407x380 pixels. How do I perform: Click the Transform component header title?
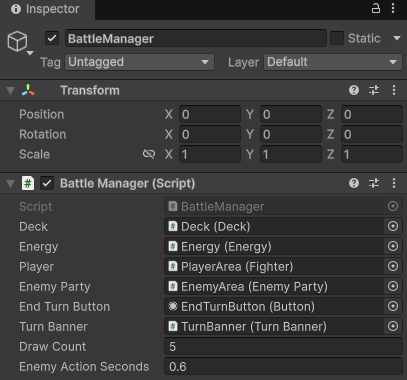pos(90,90)
